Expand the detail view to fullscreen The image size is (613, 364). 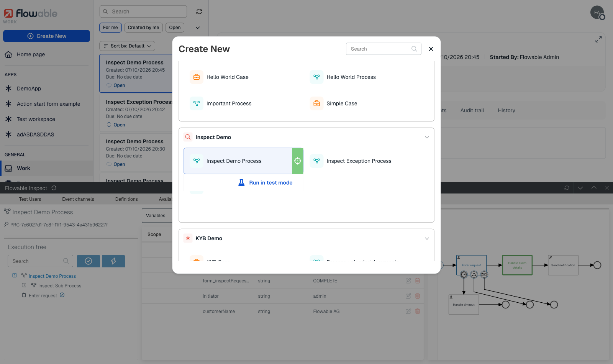pos(598,39)
